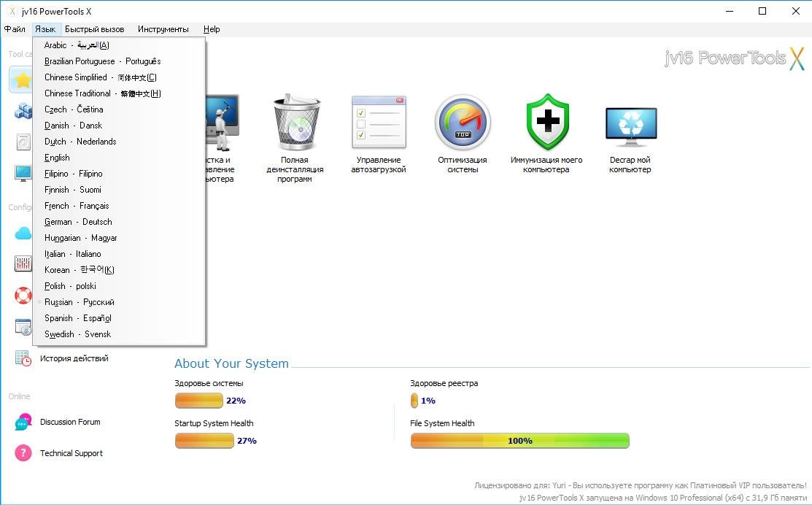Launch Управление автозагрузкой checklist icon
This screenshot has width=812, height=505.
click(x=379, y=122)
